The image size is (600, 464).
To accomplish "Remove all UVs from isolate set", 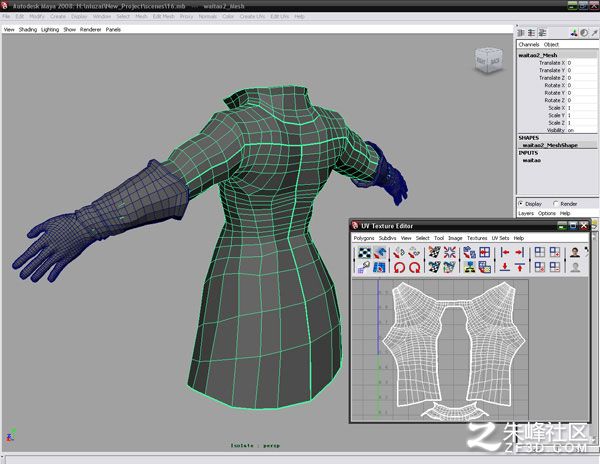I will (540, 267).
